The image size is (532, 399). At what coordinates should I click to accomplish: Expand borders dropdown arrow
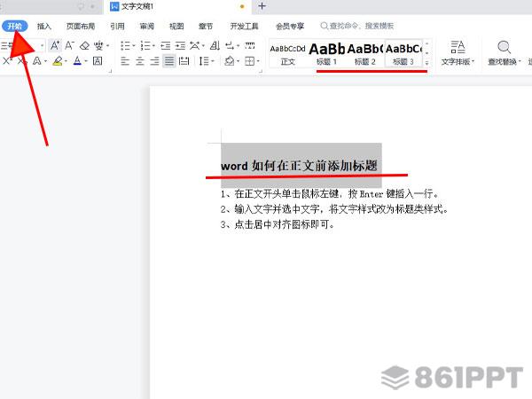258,61
